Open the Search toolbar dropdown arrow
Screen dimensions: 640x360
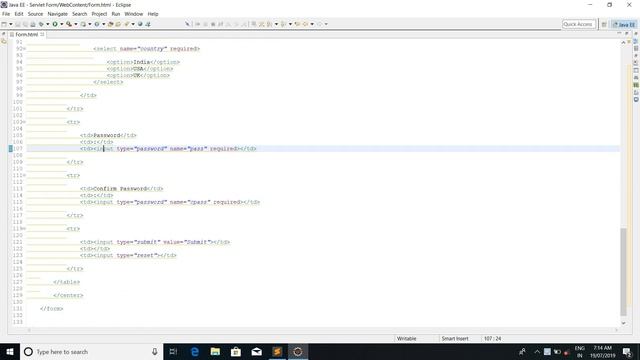133,24
